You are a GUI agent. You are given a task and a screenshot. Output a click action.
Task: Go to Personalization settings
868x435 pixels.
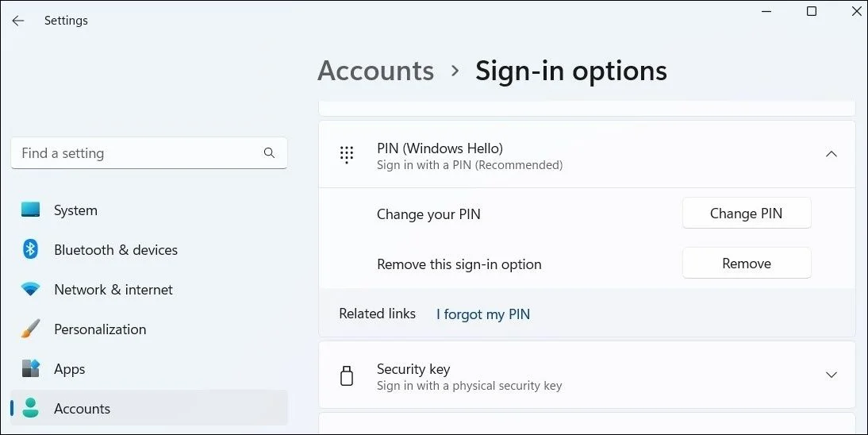pyautogui.click(x=100, y=329)
